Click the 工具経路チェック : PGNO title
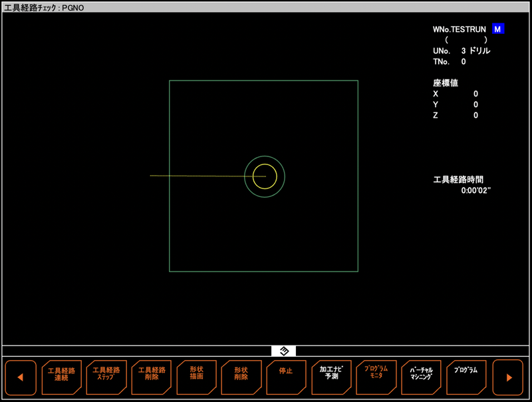 pos(44,7)
